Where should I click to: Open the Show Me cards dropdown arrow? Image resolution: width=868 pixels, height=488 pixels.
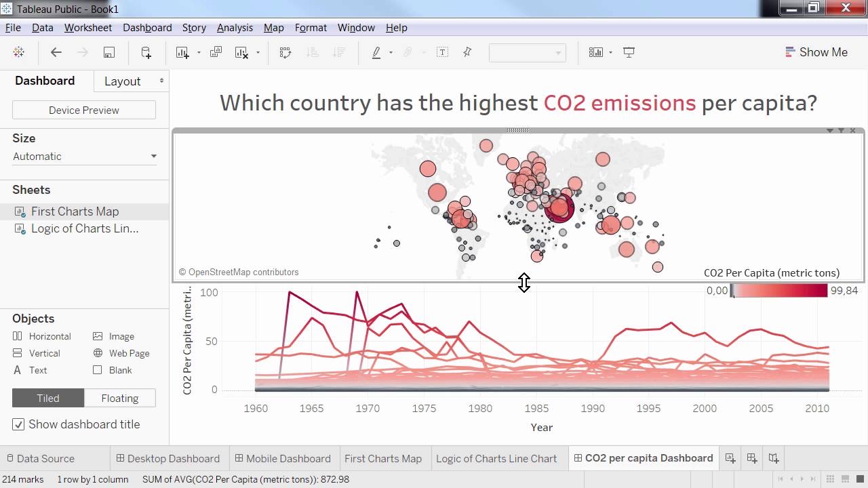[x=610, y=53]
